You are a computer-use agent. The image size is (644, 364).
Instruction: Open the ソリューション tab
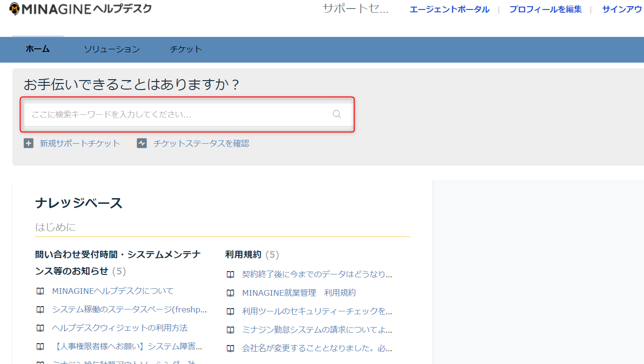[x=112, y=49]
